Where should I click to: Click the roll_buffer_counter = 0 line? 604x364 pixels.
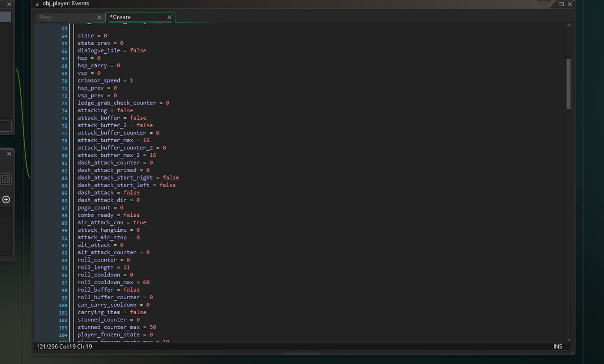pyautogui.click(x=115, y=297)
